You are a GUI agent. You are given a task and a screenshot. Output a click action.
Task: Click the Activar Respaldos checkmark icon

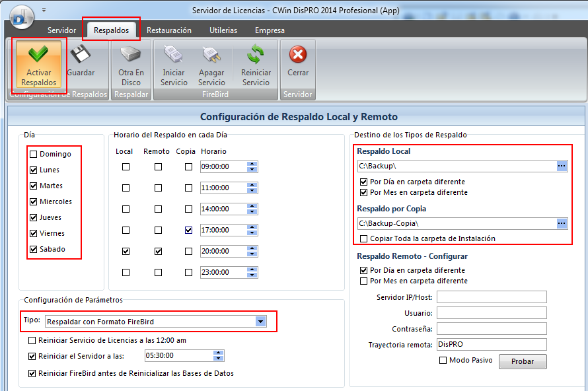click(38, 55)
